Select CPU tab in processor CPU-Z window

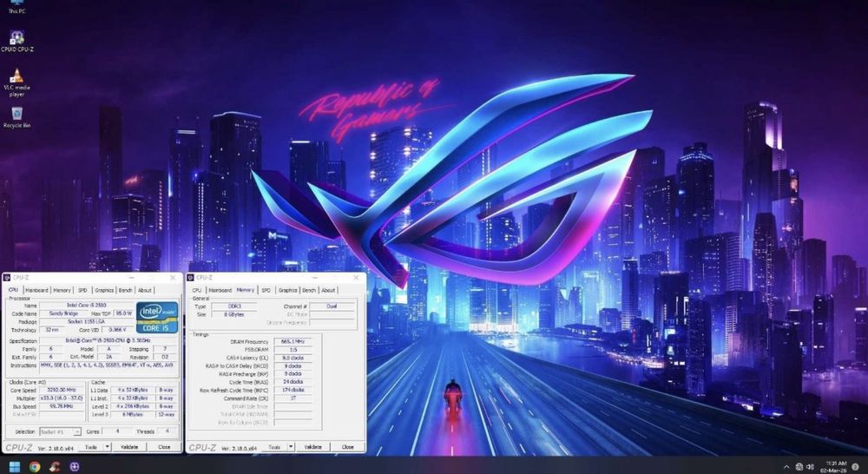click(x=13, y=290)
